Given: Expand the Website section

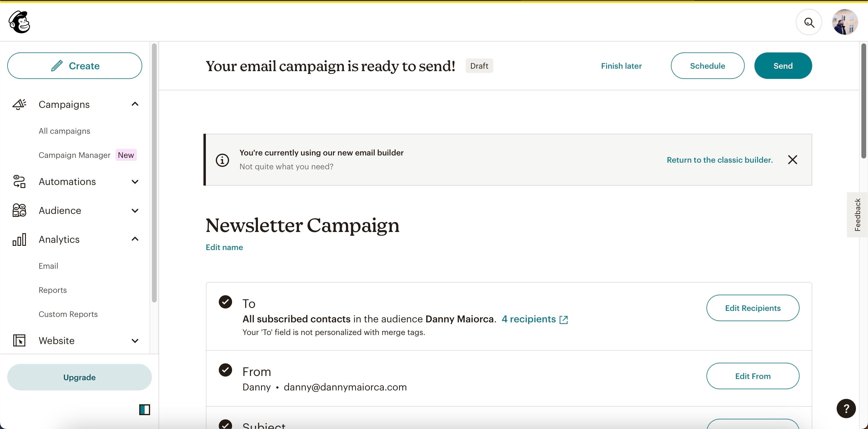Looking at the screenshot, I should (x=135, y=340).
